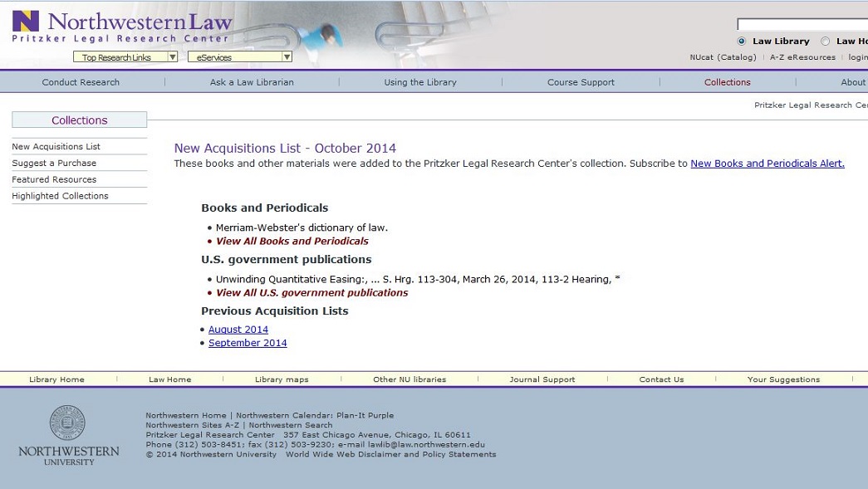The height and width of the screenshot is (489, 868).
Task: Select the Course Support menu item
Action: pyautogui.click(x=581, y=82)
